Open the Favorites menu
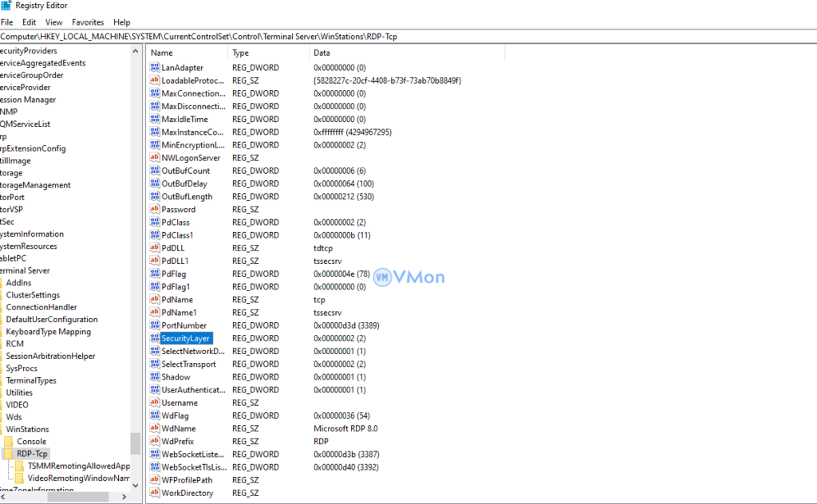The width and height of the screenshot is (817, 504). pyautogui.click(x=88, y=22)
